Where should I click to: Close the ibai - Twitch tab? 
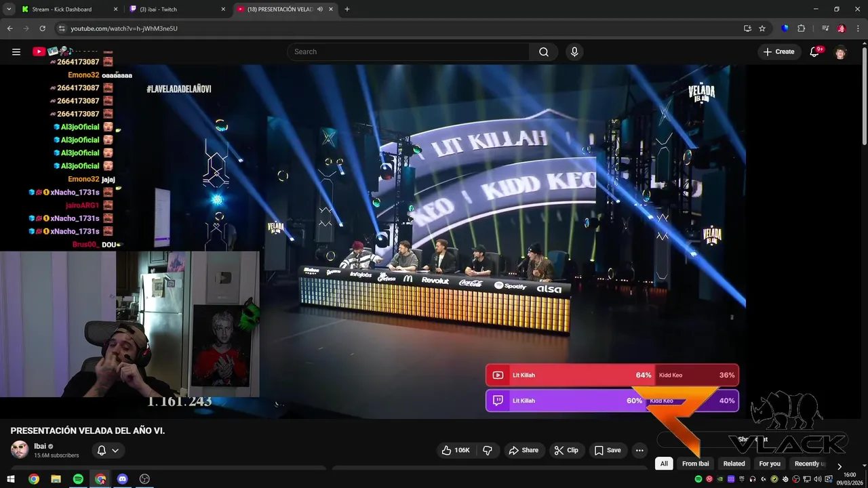[223, 9]
